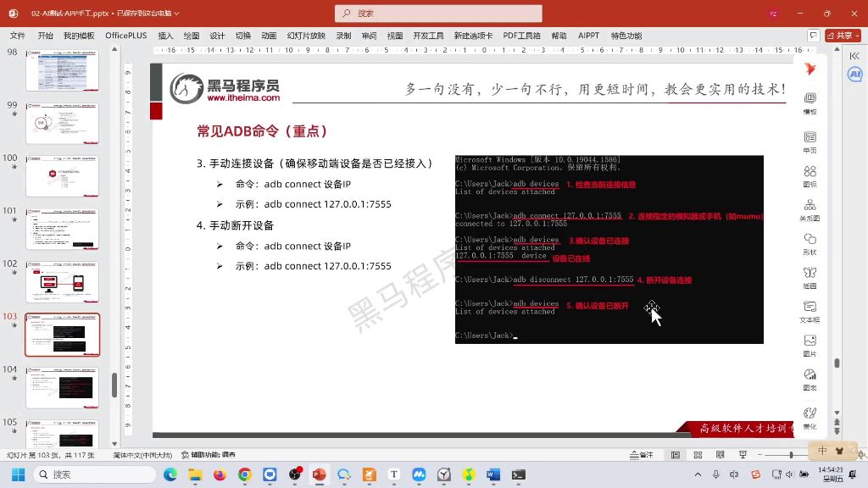Screen dimensions: 868x488
Task: Open the 形状 (shapes) sidebar tool
Action: pos(810,244)
